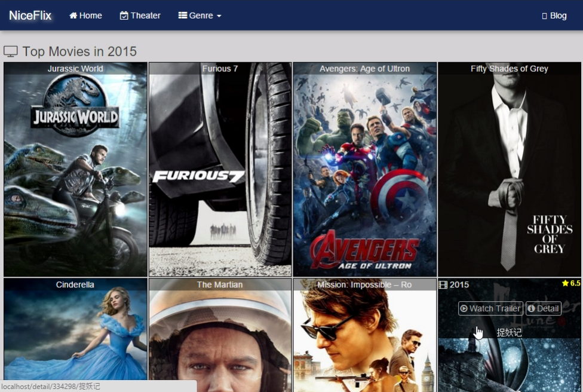Click the film strip icon beside 2015
This screenshot has height=392, width=583.
(x=443, y=284)
